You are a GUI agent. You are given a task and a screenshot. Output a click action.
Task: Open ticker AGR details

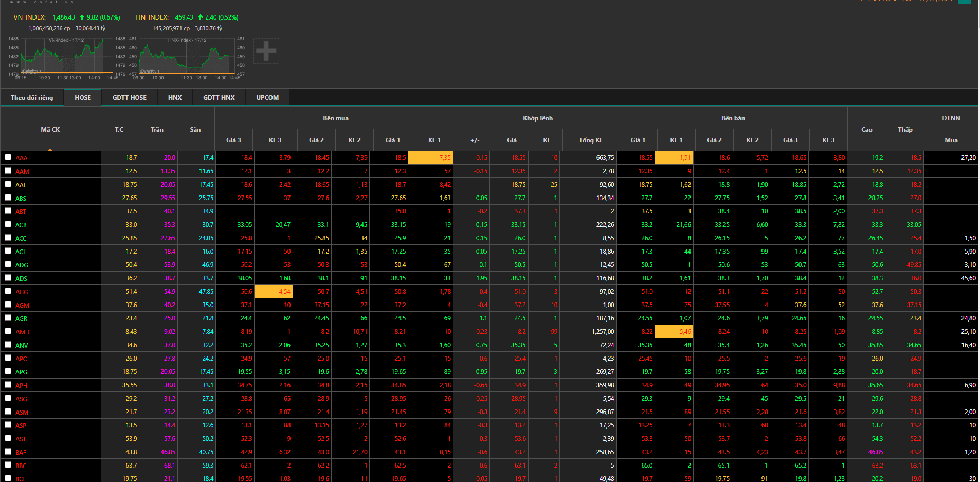coord(22,319)
